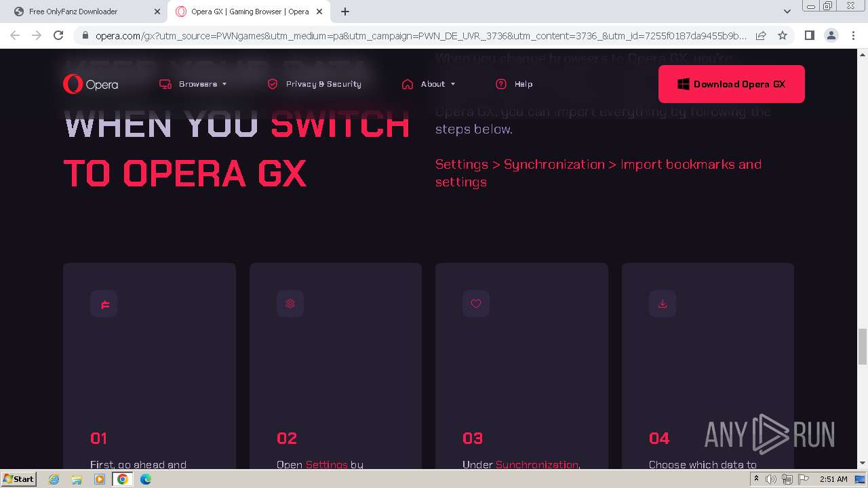Open File Explorer from taskbar
The height and width of the screenshot is (488, 868).
tap(77, 479)
